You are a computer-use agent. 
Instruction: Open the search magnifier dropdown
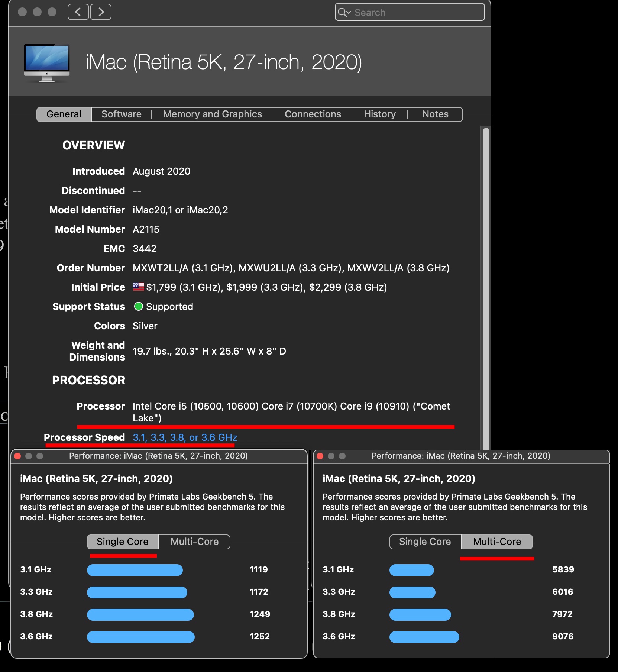pyautogui.click(x=344, y=13)
